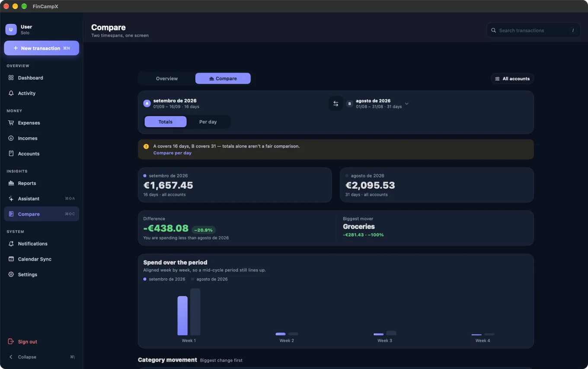Switch to Per day comparison mode
The height and width of the screenshot is (369, 588).
pos(208,122)
